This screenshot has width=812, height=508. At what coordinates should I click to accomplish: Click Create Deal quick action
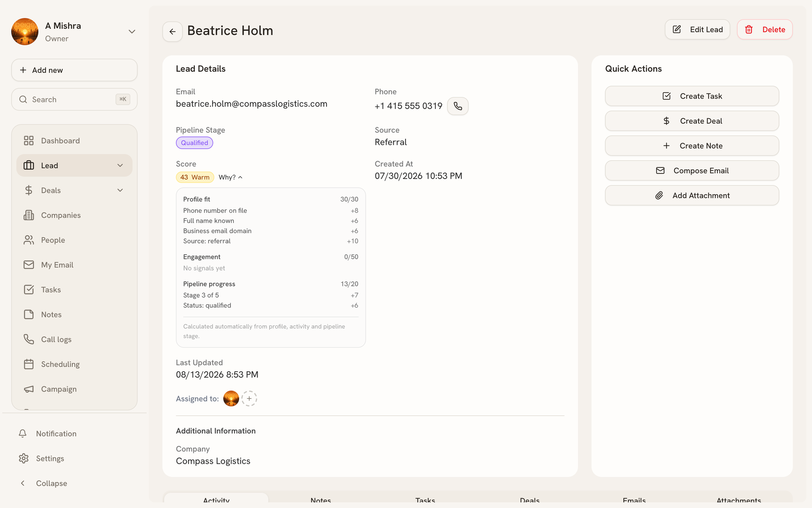pyautogui.click(x=692, y=121)
